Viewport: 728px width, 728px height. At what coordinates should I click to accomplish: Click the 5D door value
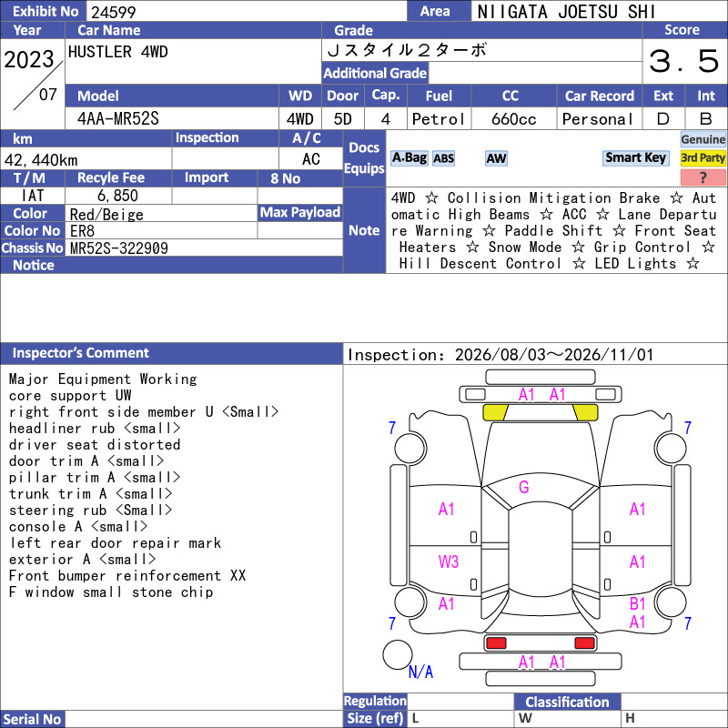pos(343,119)
